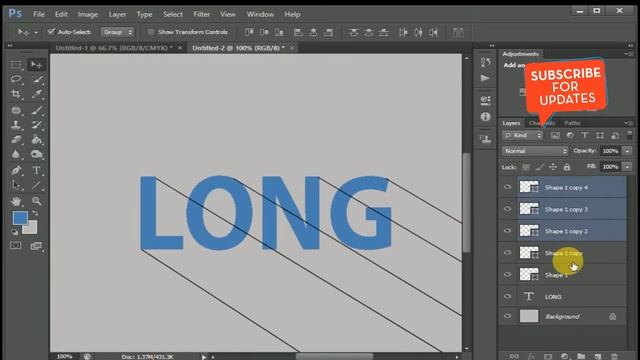Viewport: 640px width, 360px height.
Task: Select the Crop tool
Action: click(16, 94)
